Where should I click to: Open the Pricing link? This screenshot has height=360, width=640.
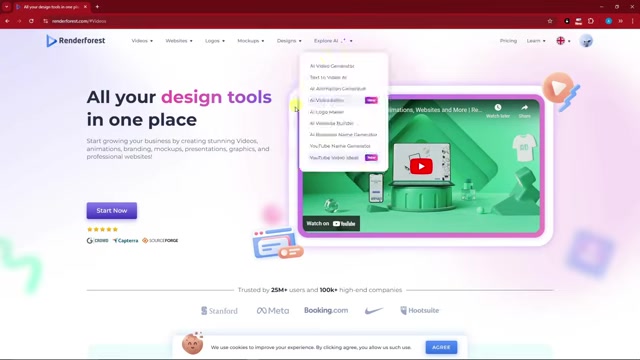508,41
